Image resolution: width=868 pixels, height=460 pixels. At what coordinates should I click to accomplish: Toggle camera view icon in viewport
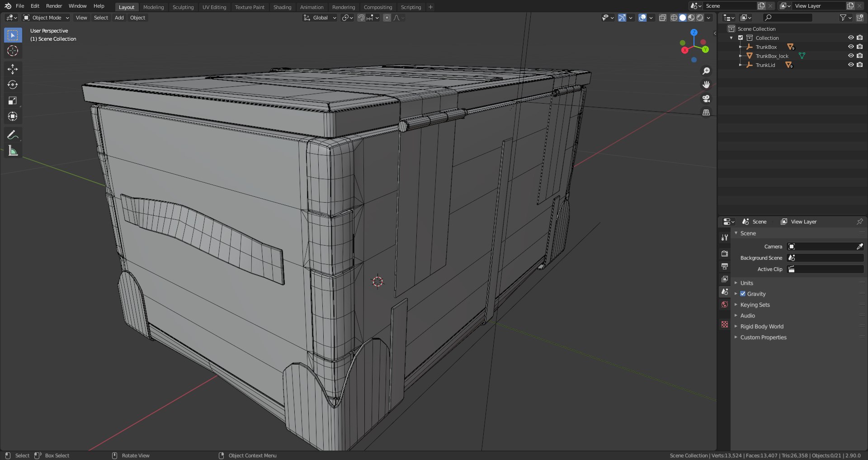coord(706,99)
